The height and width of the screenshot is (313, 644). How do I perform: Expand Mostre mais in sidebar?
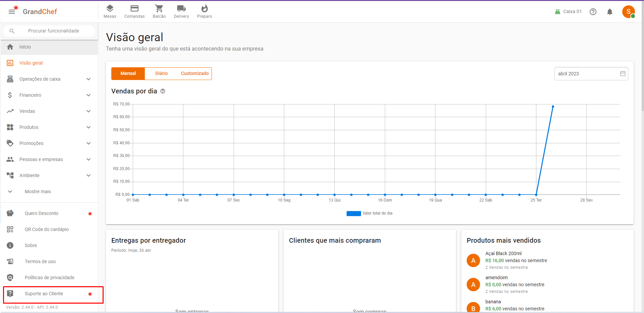pyautogui.click(x=38, y=192)
